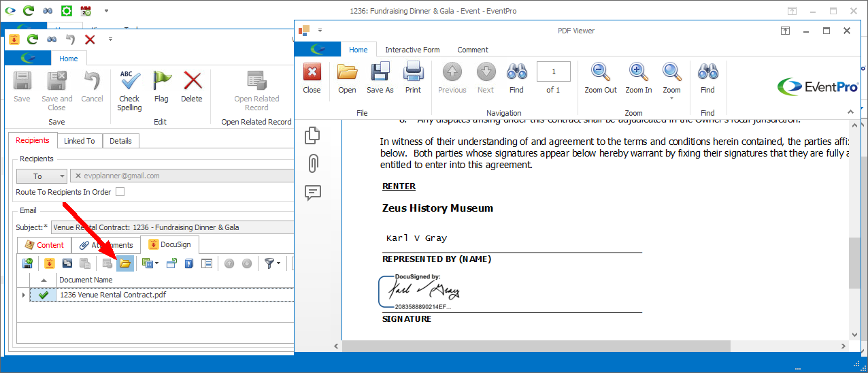Switch to the Comment tab in PDF Viewer
Screen dimensions: 868x373
pyautogui.click(x=473, y=50)
